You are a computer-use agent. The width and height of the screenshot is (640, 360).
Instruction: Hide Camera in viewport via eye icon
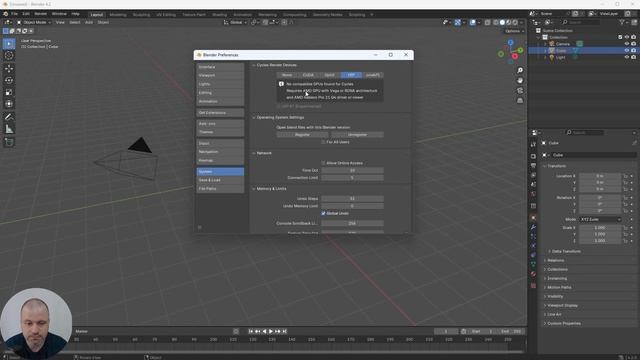[x=627, y=44]
